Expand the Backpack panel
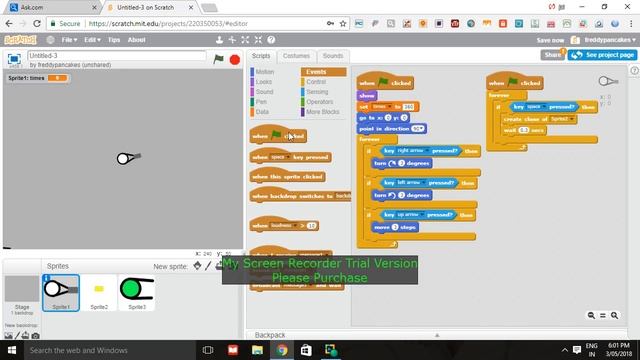 [437, 335]
